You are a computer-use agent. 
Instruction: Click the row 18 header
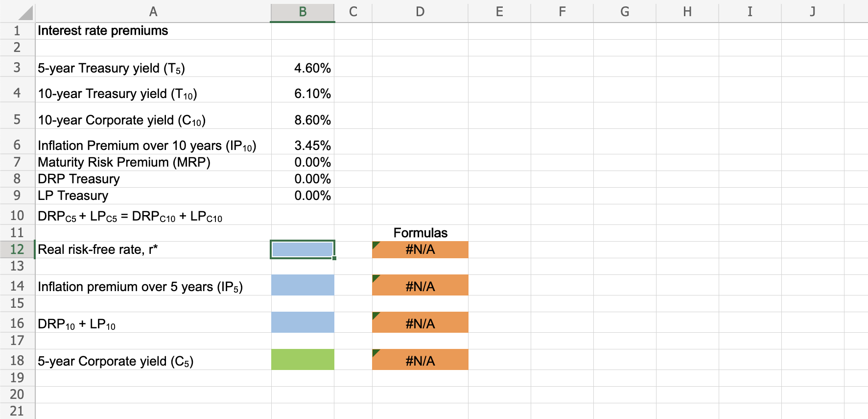pos(17,360)
